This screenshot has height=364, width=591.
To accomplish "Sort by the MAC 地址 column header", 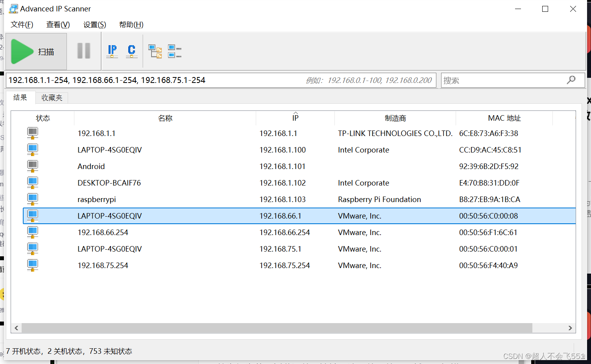I will [504, 118].
